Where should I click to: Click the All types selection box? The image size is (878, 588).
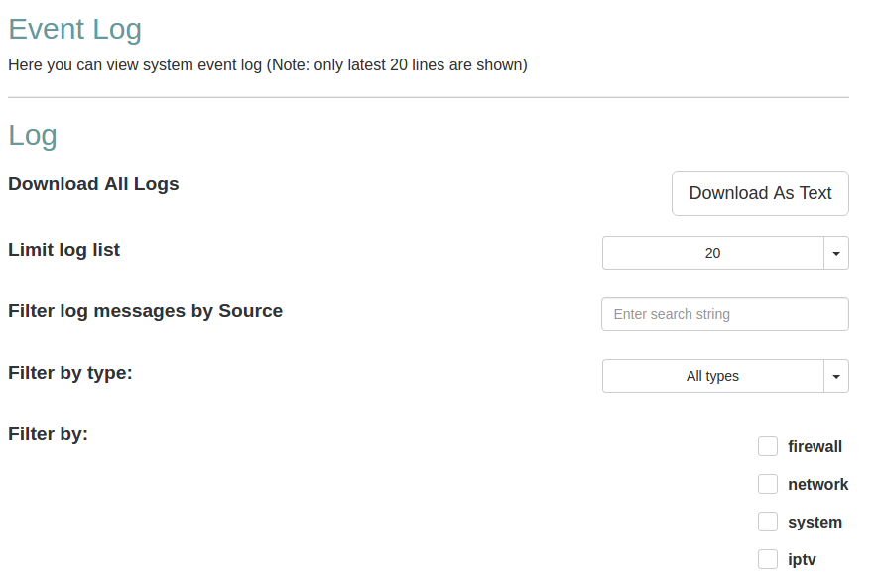pyautogui.click(x=712, y=376)
